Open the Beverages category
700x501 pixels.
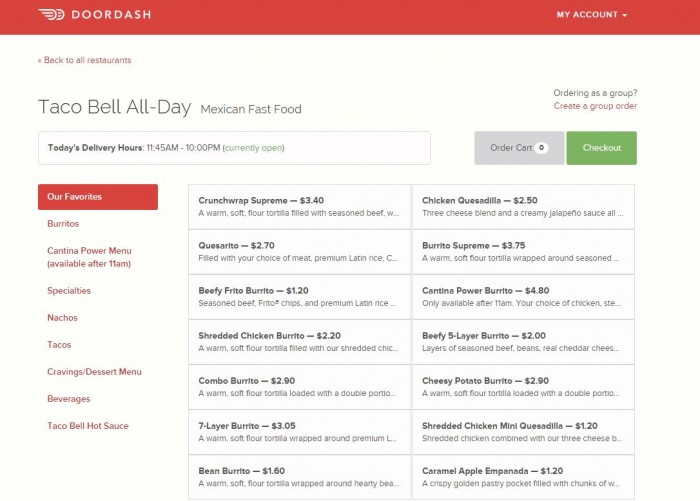coord(68,399)
